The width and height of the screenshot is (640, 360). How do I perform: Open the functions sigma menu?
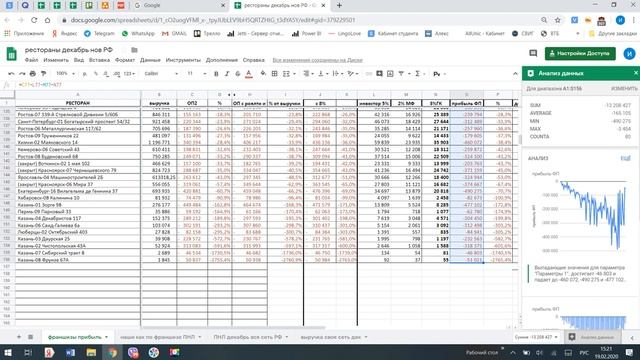[x=417, y=73]
